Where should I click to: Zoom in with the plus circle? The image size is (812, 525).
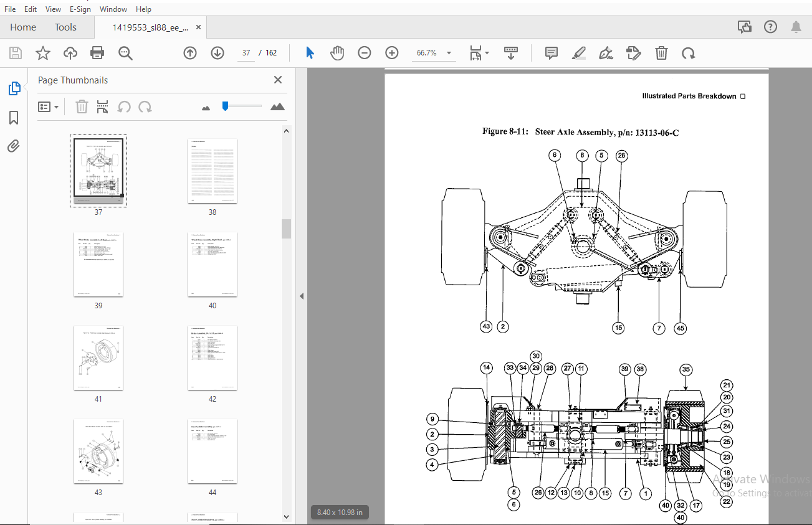point(391,53)
